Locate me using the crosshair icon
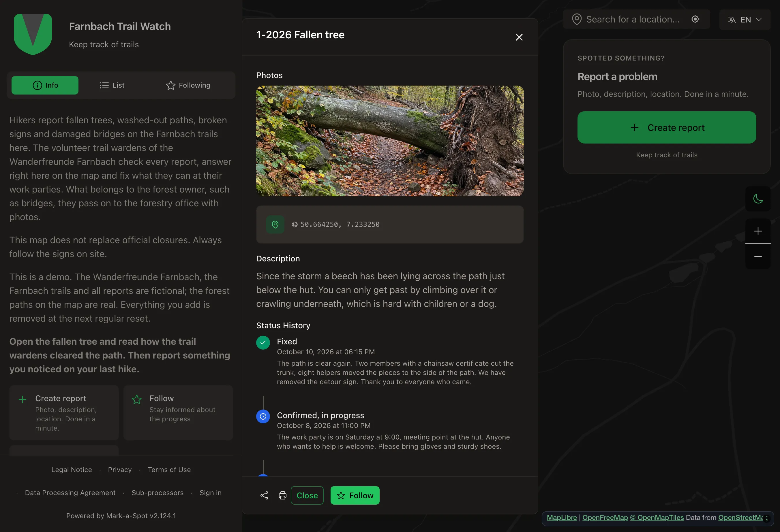This screenshot has width=780, height=532. (x=695, y=19)
